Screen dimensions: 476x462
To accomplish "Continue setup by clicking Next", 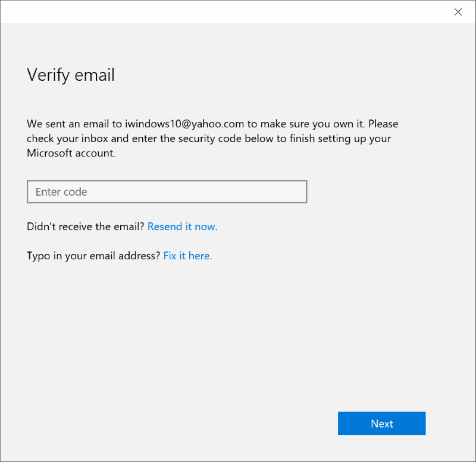I will pyautogui.click(x=381, y=423).
